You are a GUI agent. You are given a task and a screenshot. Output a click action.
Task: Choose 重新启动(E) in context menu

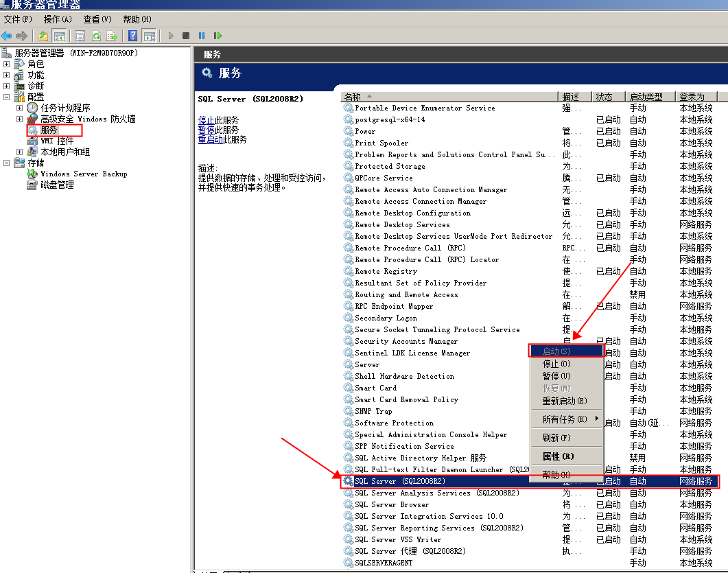pyautogui.click(x=564, y=401)
